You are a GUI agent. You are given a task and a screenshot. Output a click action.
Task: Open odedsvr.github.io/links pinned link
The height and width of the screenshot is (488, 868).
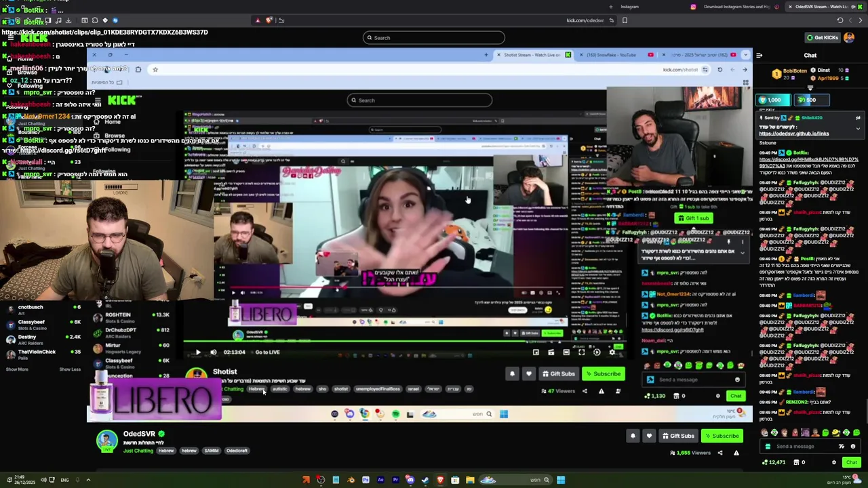[794, 134]
